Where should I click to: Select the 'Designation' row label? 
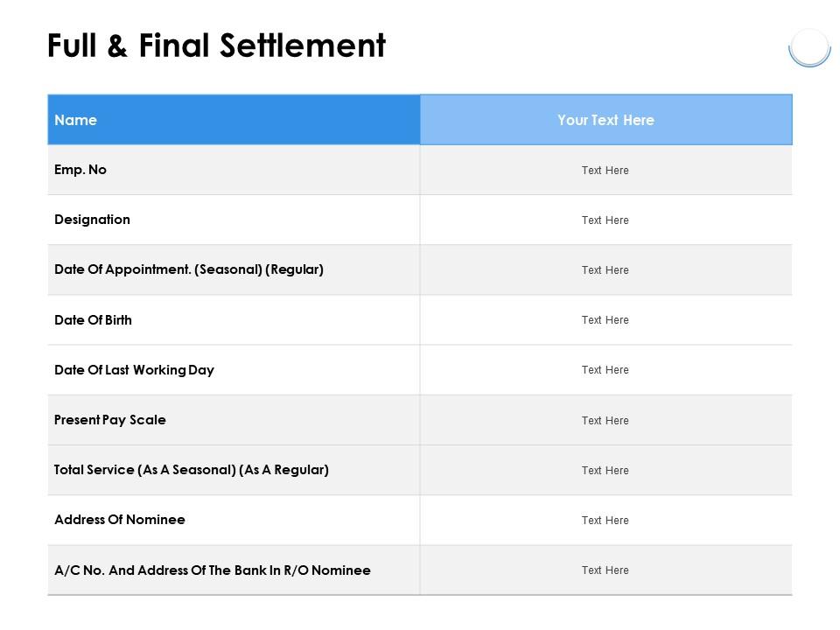(x=92, y=220)
